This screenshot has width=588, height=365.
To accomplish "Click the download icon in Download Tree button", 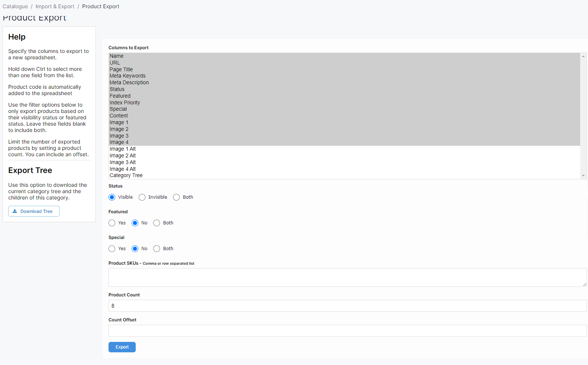I will click(15, 211).
